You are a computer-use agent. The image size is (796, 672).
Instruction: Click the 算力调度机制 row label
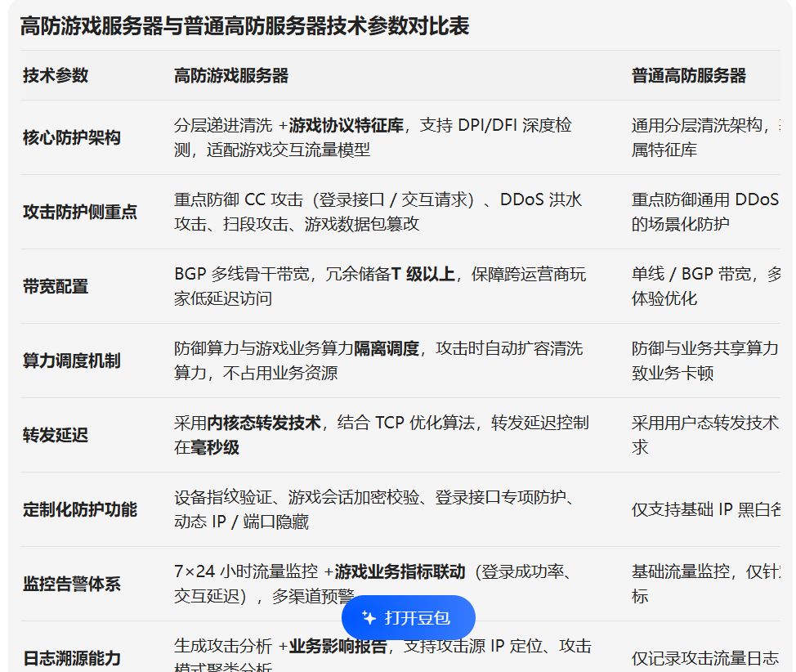point(72,361)
